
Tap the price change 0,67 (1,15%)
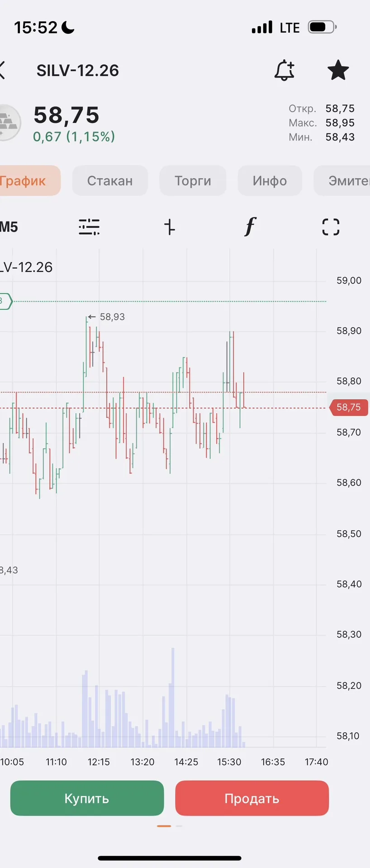pos(74,137)
